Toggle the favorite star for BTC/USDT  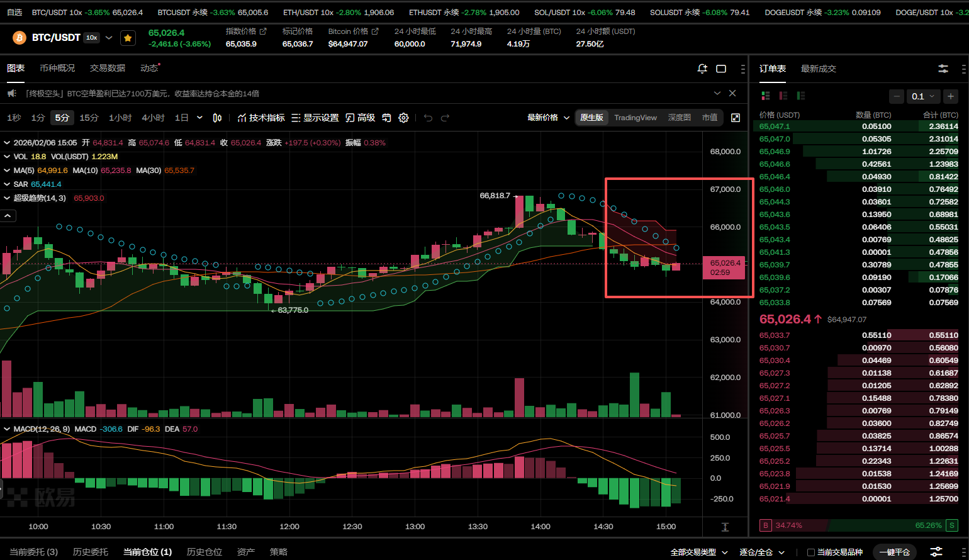128,38
